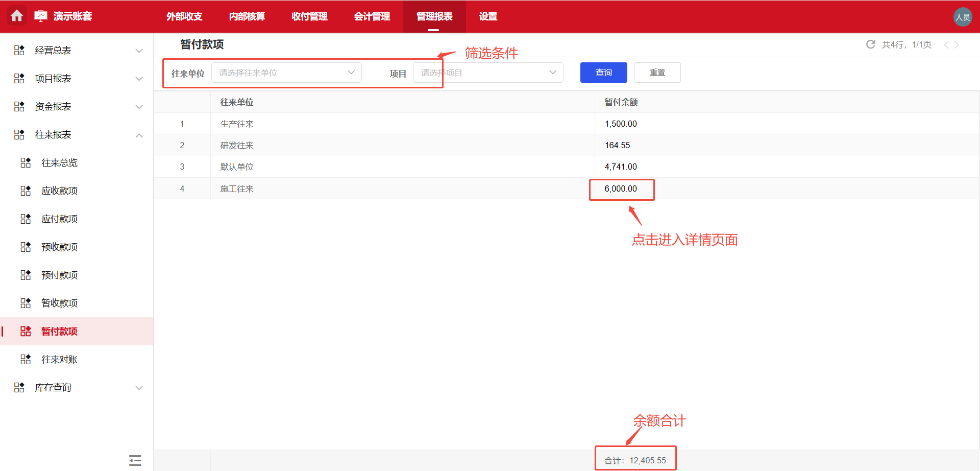Click the 6,000.00 balance of 施工往来
This screenshot has height=471, width=980.
click(x=621, y=189)
